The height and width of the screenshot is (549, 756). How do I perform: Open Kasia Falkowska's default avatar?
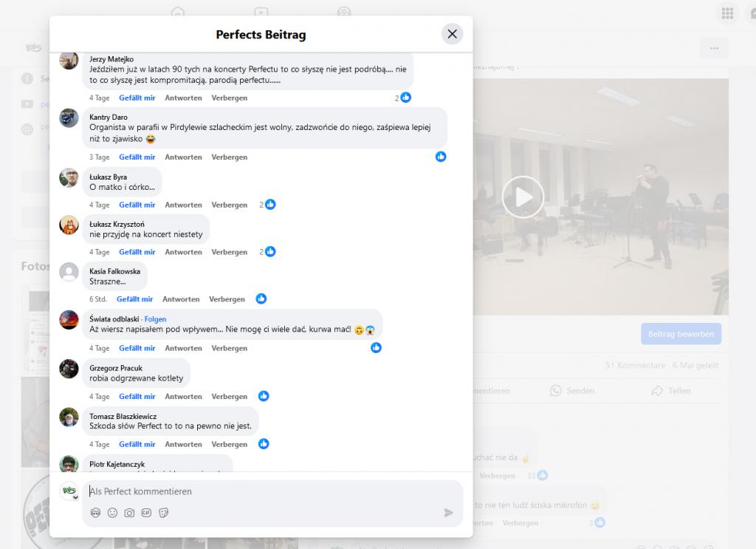point(69,272)
